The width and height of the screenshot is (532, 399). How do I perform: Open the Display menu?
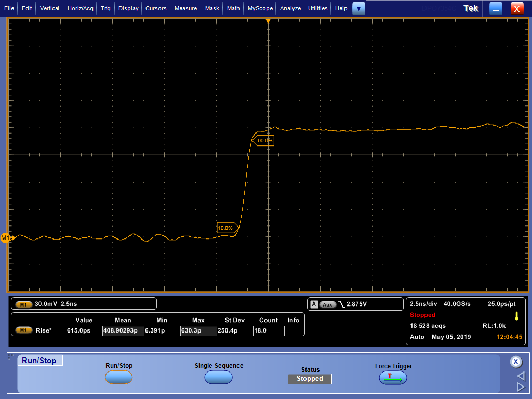(128, 8)
